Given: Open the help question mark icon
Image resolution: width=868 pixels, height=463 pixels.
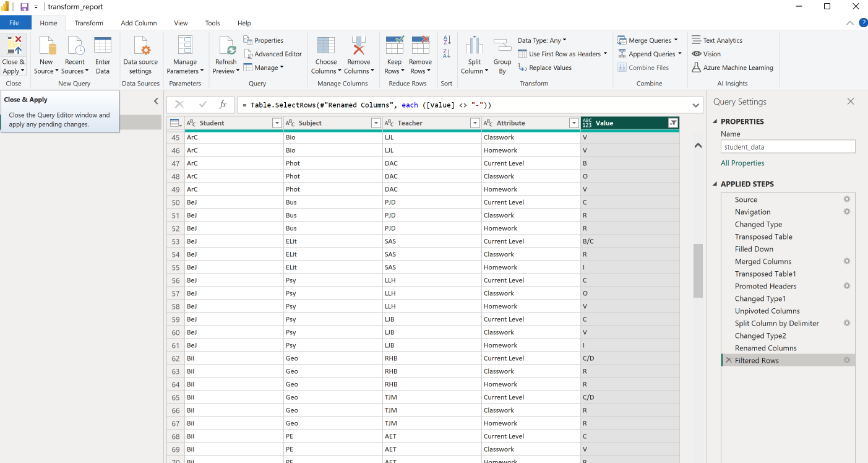Looking at the screenshot, I should click(x=864, y=23).
